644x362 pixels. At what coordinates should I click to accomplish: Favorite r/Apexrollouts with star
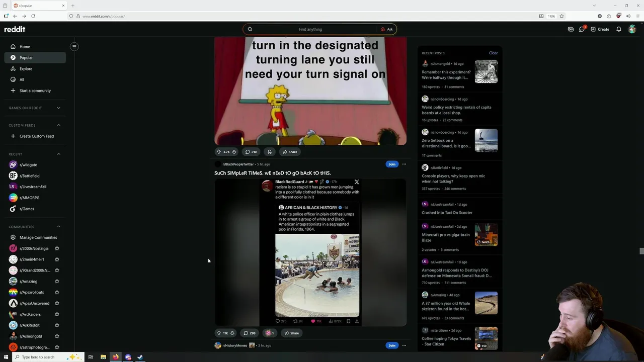coord(57,292)
